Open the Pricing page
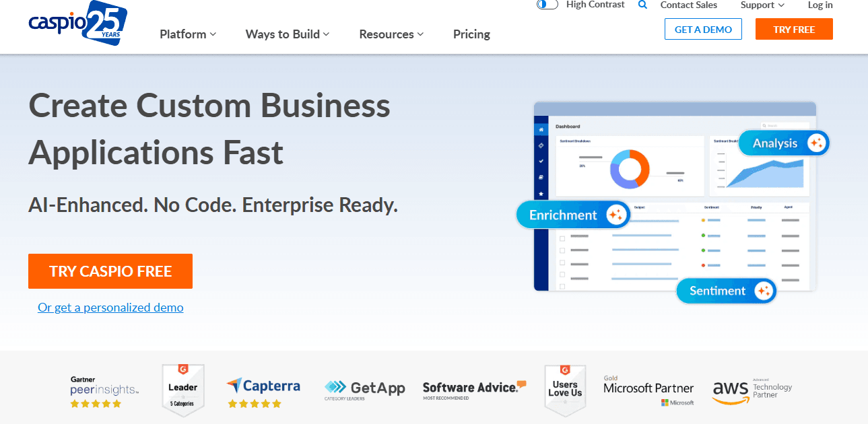Viewport: 868px width, 424px height. point(471,34)
